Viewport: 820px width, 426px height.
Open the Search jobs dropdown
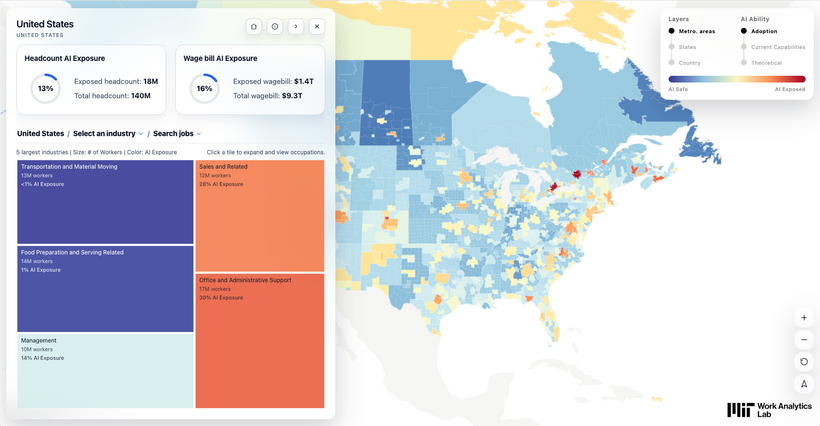pos(177,134)
